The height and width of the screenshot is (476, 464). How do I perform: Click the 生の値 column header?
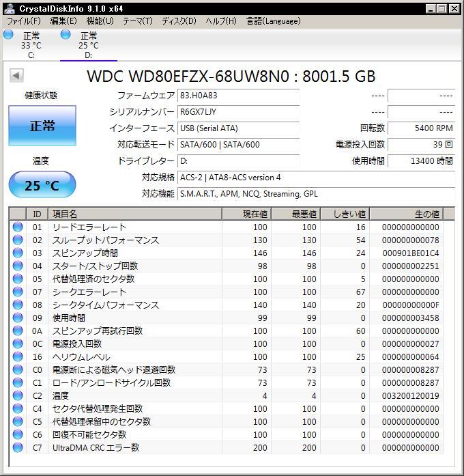tap(407, 214)
